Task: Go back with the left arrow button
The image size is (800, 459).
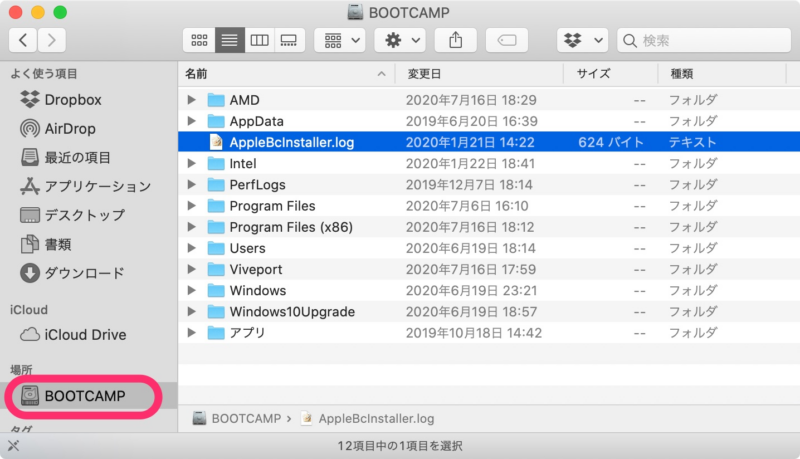Action: click(23, 40)
